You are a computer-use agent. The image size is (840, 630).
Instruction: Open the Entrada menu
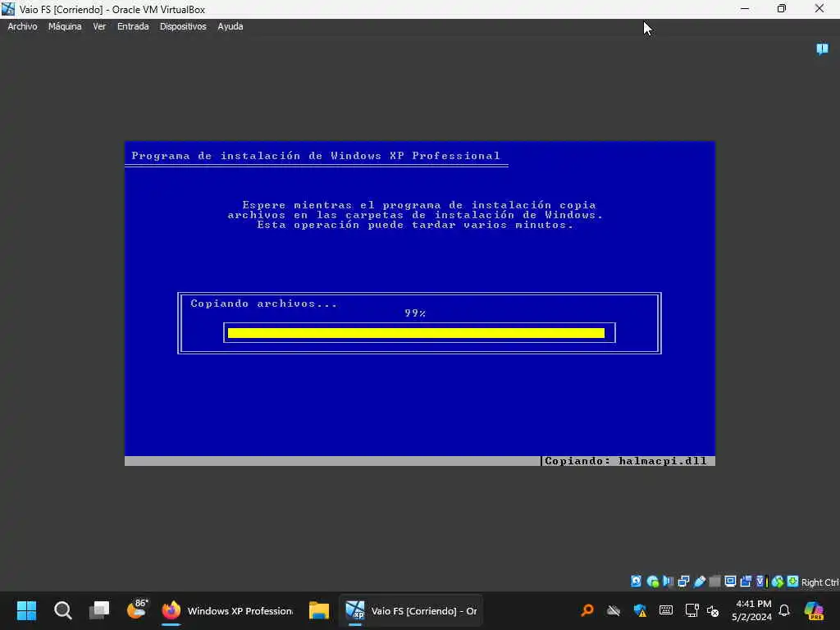[x=133, y=26]
